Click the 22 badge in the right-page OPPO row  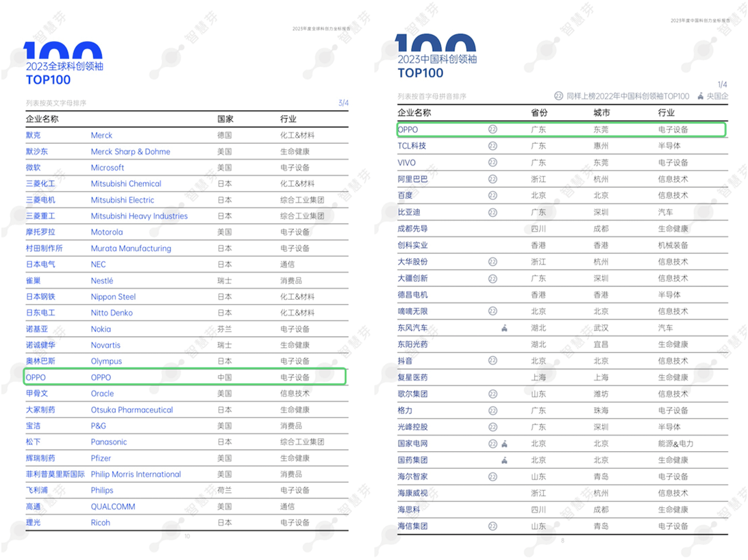coord(493,129)
